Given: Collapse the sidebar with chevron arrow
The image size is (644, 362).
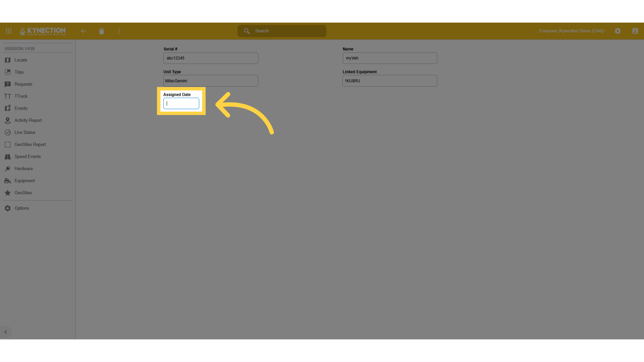Looking at the screenshot, I should pyautogui.click(x=6, y=332).
